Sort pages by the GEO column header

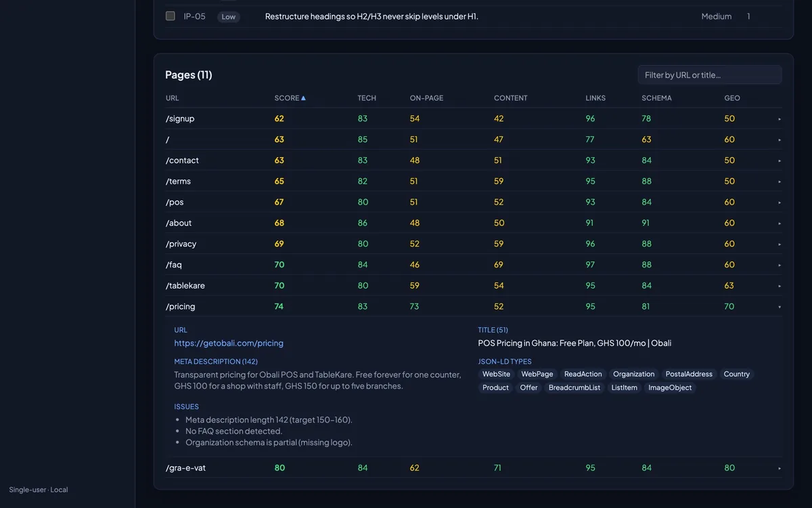tap(732, 98)
